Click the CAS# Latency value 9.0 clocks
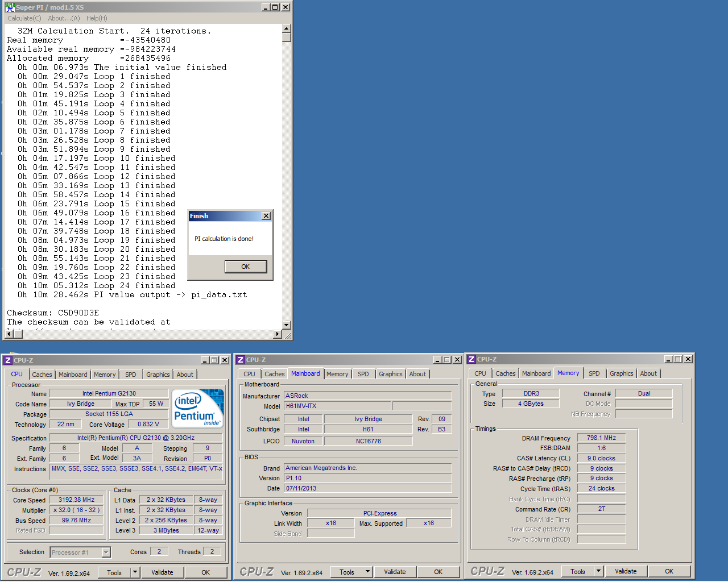Viewport: 728px width, 582px height. [601, 459]
